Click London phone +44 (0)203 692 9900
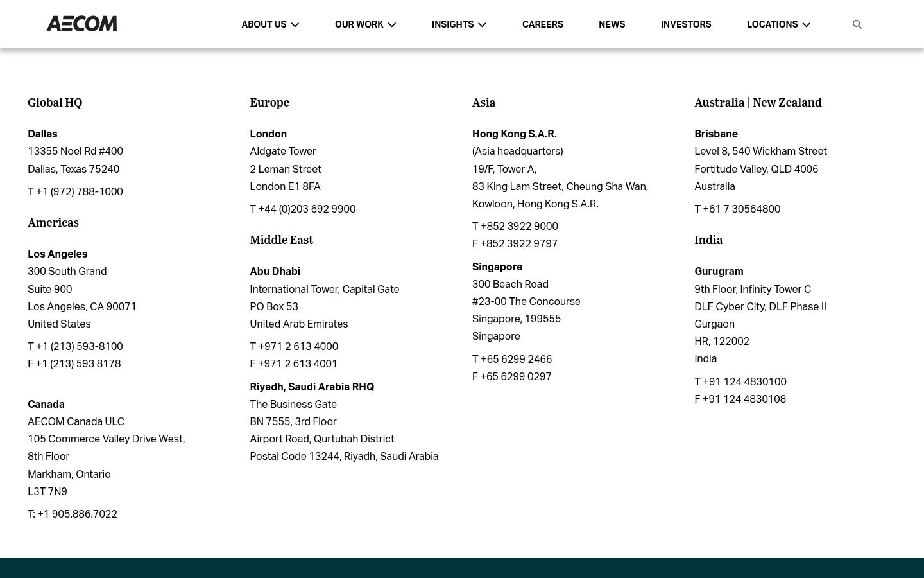Image resolution: width=924 pixels, height=578 pixels. click(x=307, y=209)
